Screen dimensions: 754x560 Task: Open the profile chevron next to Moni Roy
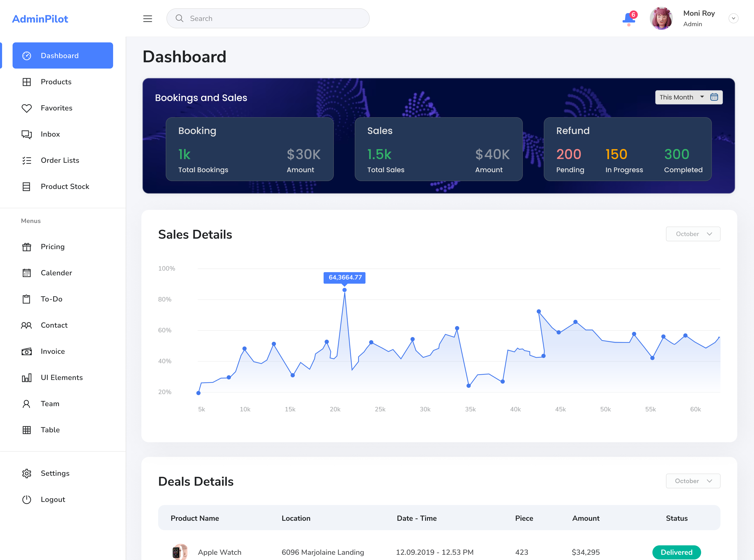[x=733, y=18]
